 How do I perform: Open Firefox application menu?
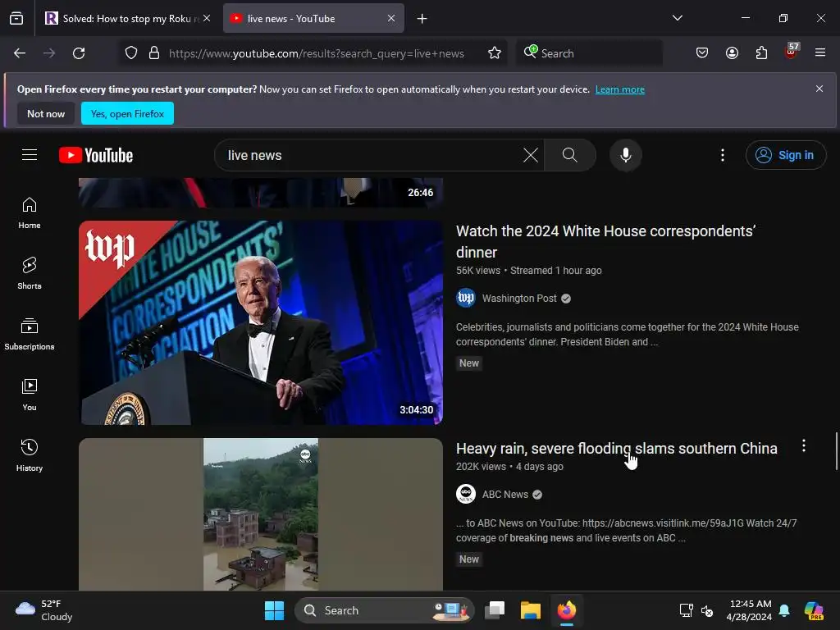(x=820, y=53)
